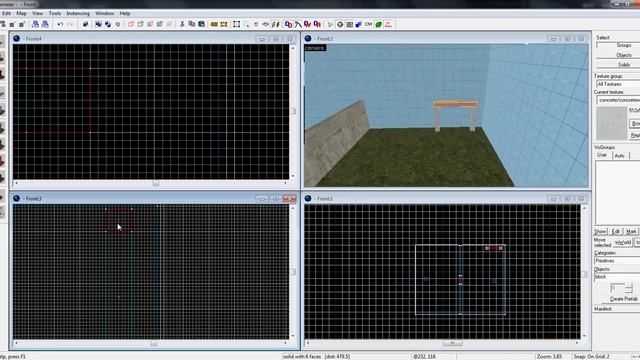Click the green leaf toolbar icon
This screenshot has height=360, width=640.
(x=378, y=24)
